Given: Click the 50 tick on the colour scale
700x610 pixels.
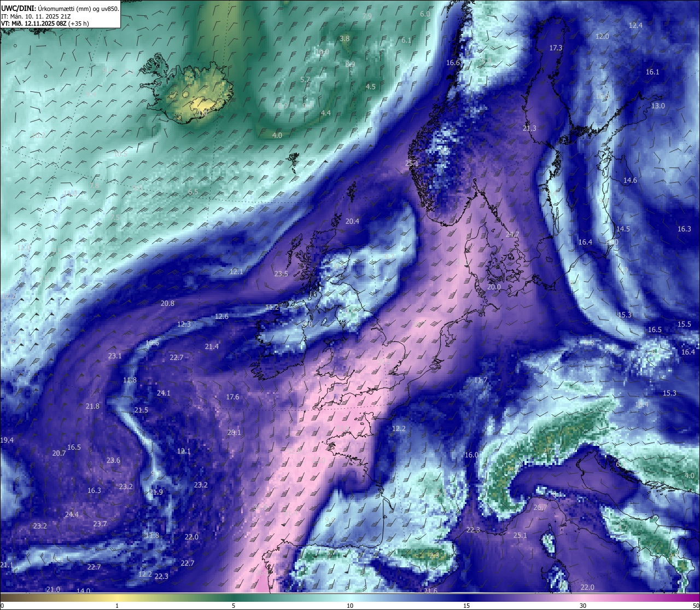Looking at the screenshot, I should pos(696,605).
